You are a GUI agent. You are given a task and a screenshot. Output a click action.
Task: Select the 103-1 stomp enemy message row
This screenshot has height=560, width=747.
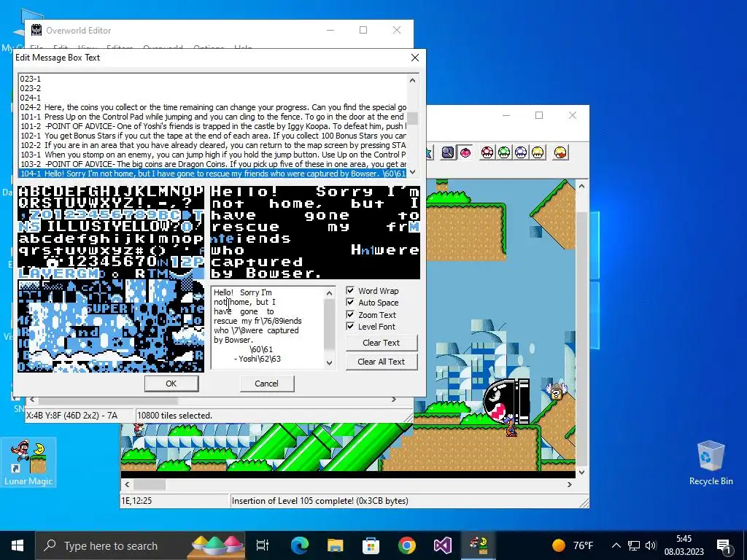pyautogui.click(x=212, y=155)
